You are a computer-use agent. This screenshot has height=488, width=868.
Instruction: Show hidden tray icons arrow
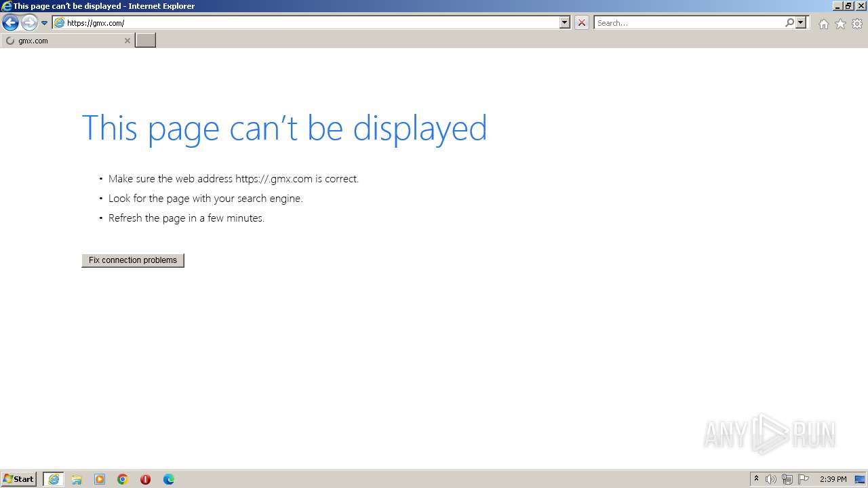pos(756,479)
